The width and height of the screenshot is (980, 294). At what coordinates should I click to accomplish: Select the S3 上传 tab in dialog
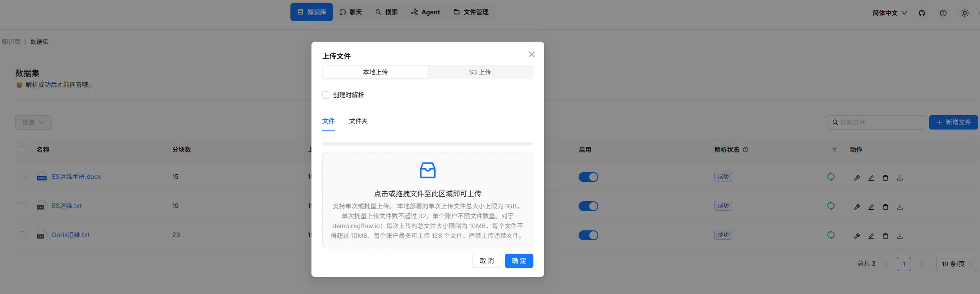click(x=480, y=72)
